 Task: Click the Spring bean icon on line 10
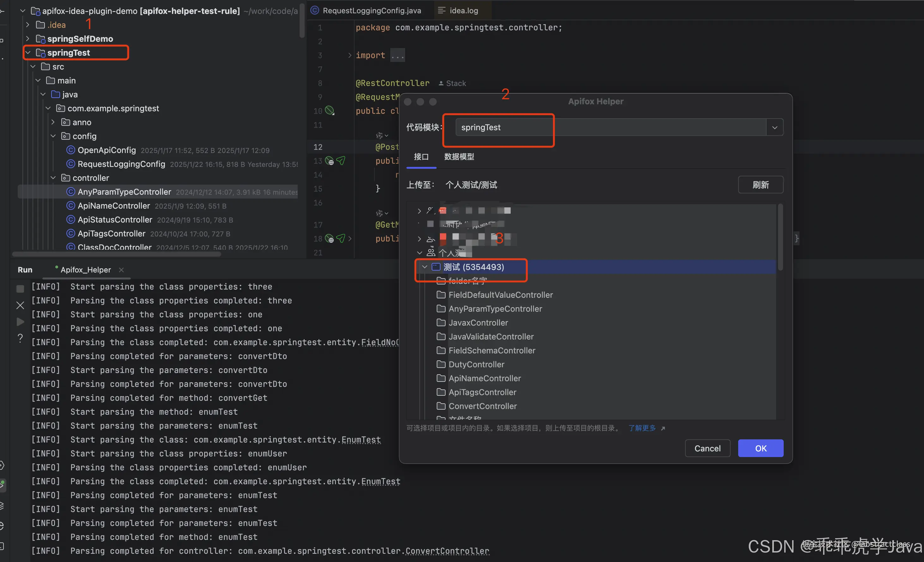pos(329,110)
